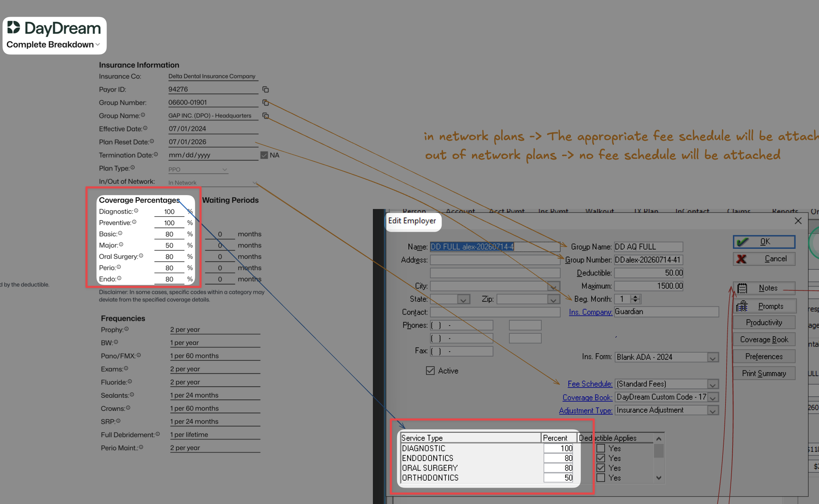Open info tooltip beside Effective Date
This screenshot has width=819, height=504.
[145, 128]
